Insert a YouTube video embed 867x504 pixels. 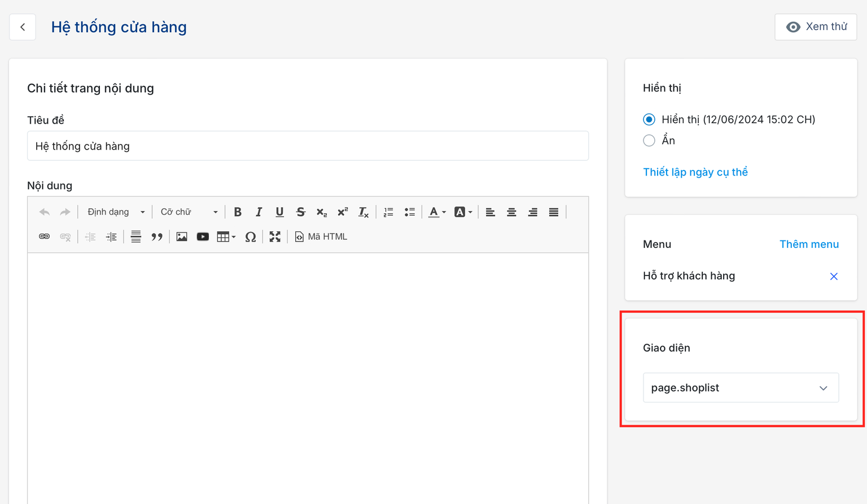pyautogui.click(x=203, y=237)
